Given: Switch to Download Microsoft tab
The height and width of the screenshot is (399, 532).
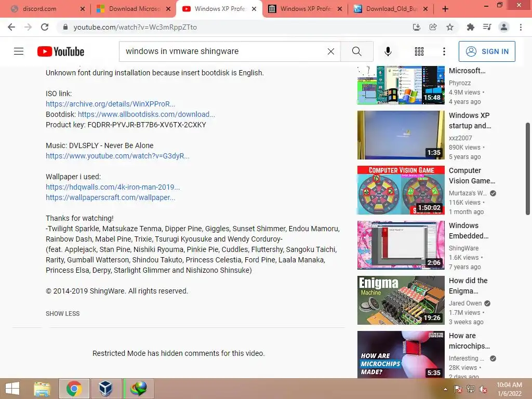Looking at the screenshot, I should click(135, 9).
